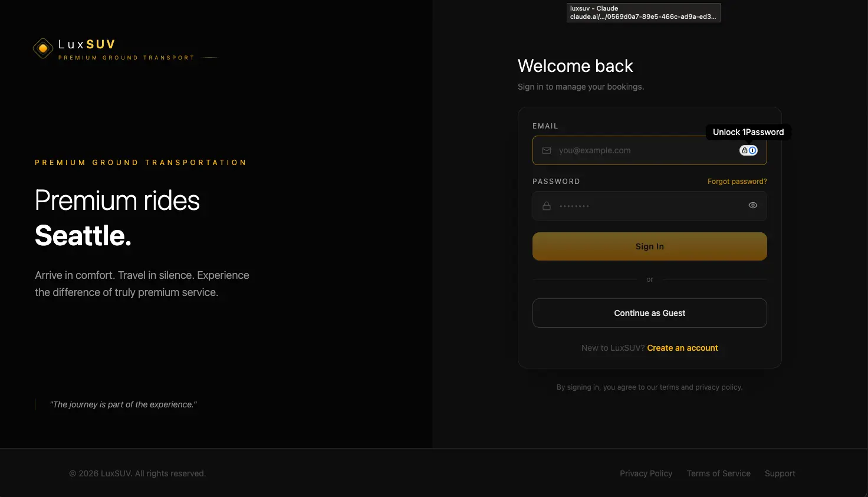
Task: Visit the Support footer link
Action: [x=780, y=473]
